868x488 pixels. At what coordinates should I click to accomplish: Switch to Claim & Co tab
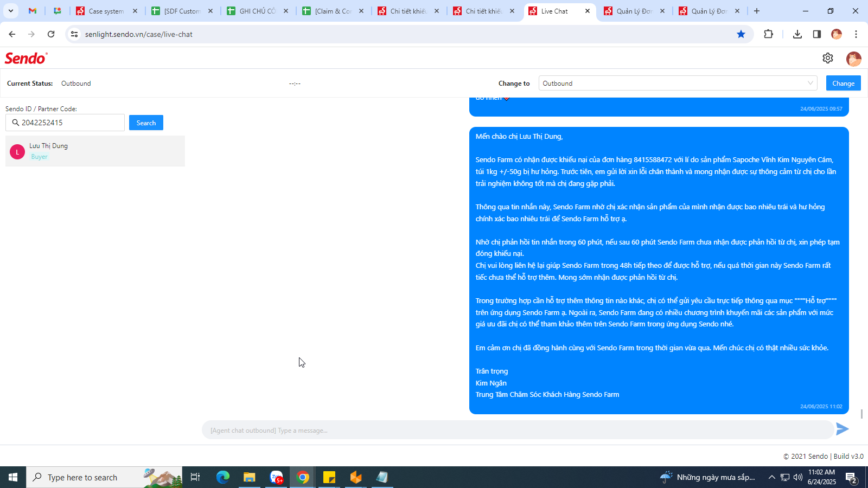tap(333, 11)
